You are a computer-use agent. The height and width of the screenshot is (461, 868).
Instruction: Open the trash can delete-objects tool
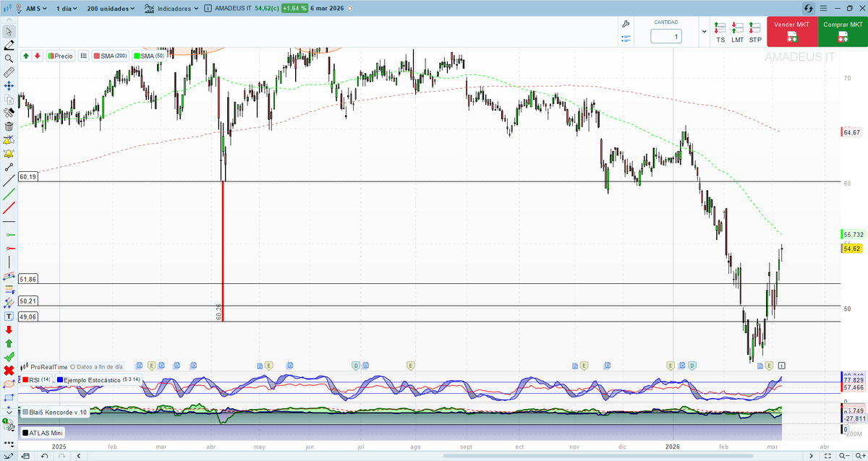(9, 126)
